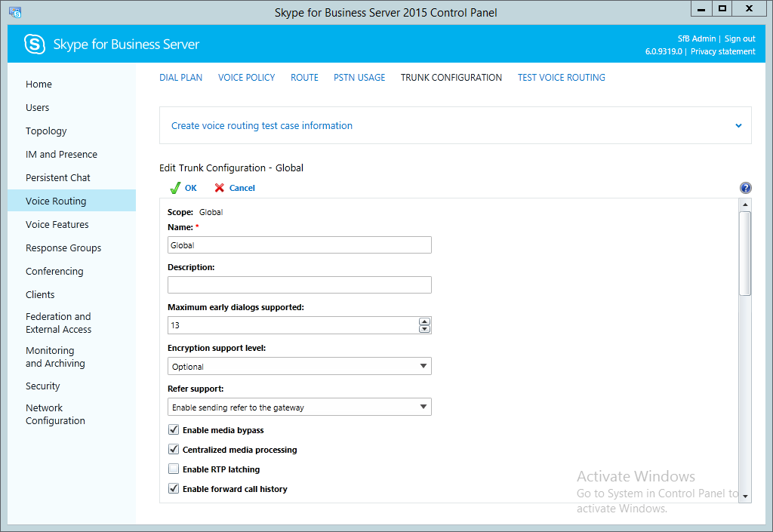Image resolution: width=773 pixels, height=532 pixels.
Task: Decrease maximum early dialogs with down arrow
Action: (424, 329)
